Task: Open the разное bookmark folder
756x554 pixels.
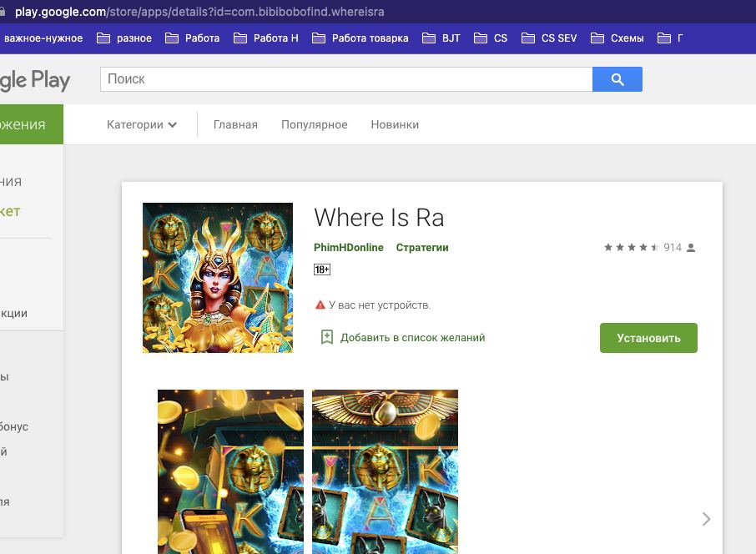Action: pyautogui.click(x=124, y=38)
